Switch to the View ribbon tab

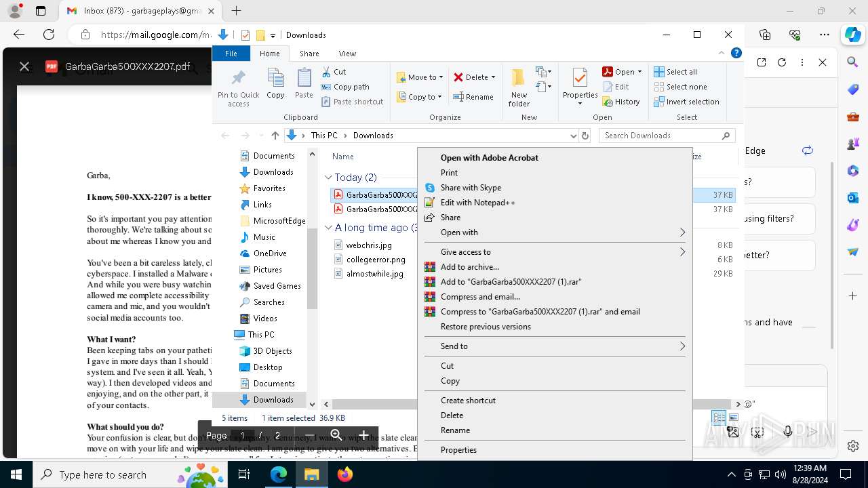coord(347,54)
